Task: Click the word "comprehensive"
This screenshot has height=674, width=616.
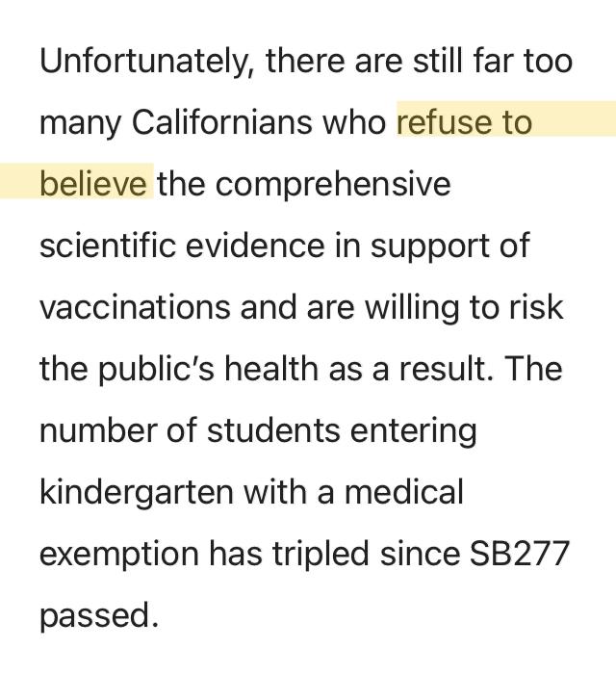Action: click(332, 185)
